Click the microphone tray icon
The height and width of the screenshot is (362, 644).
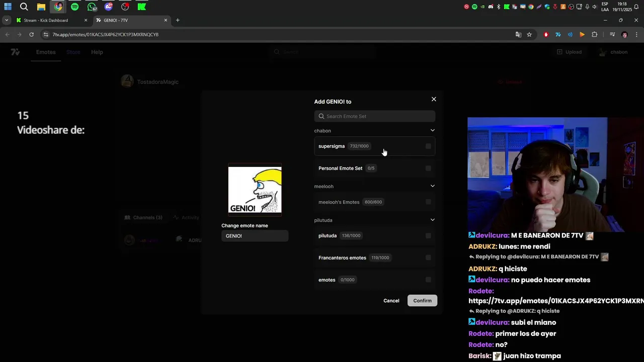point(587,7)
